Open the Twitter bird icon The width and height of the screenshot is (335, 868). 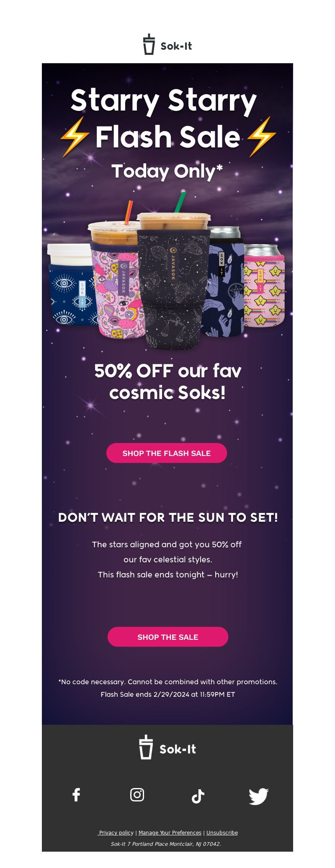[x=258, y=796]
